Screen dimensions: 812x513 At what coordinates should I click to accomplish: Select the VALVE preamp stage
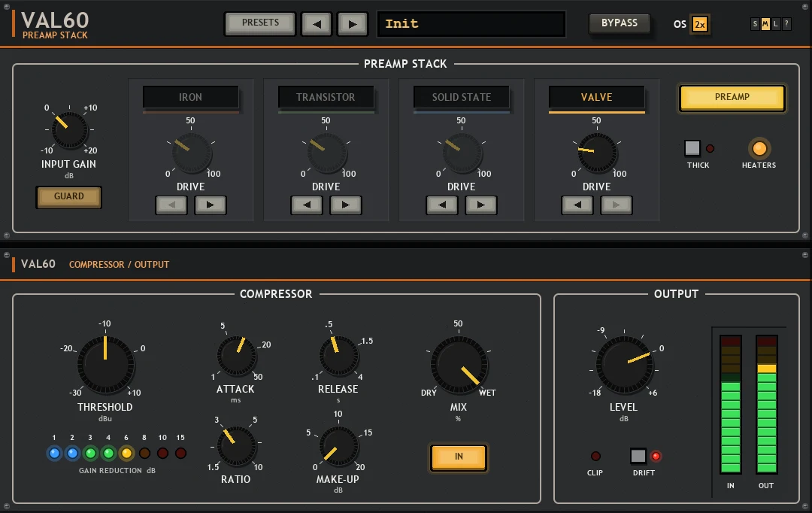[596, 98]
